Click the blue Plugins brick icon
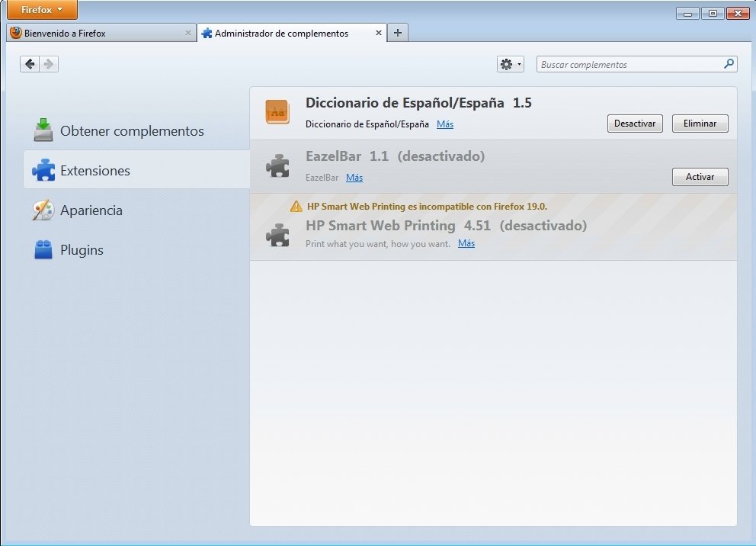This screenshot has height=546, width=756. tap(43, 249)
